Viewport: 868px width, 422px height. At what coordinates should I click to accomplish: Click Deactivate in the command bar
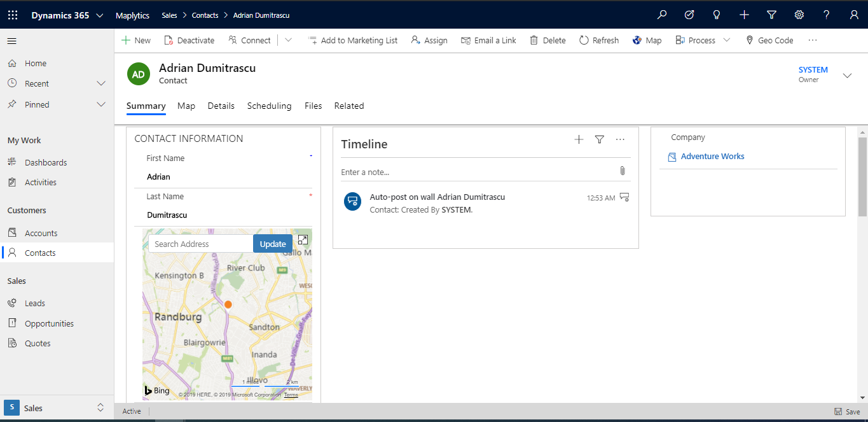click(x=189, y=40)
